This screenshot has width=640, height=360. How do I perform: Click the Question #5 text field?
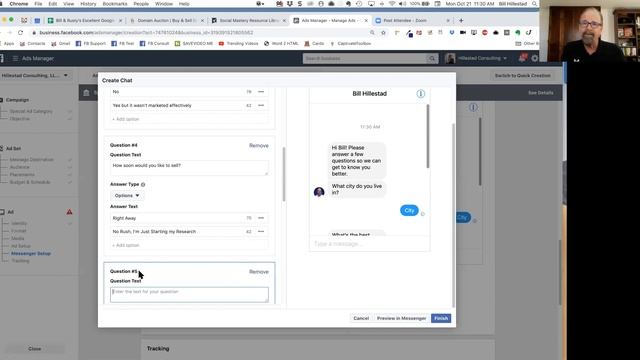189,295
